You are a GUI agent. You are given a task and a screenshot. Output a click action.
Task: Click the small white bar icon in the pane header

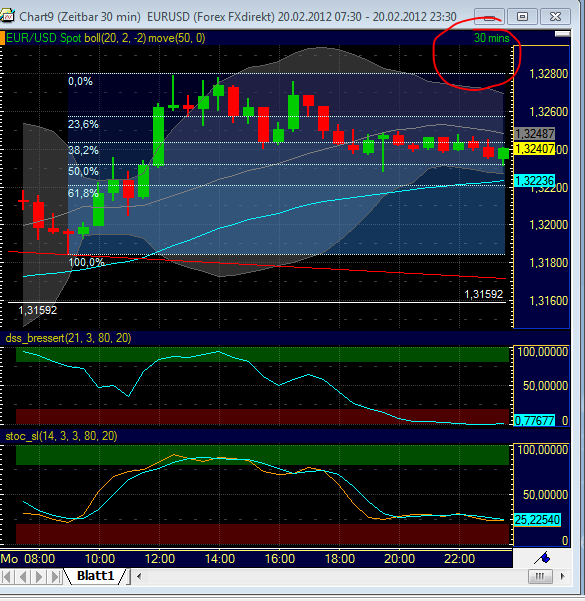pyautogui.click(x=562, y=34)
